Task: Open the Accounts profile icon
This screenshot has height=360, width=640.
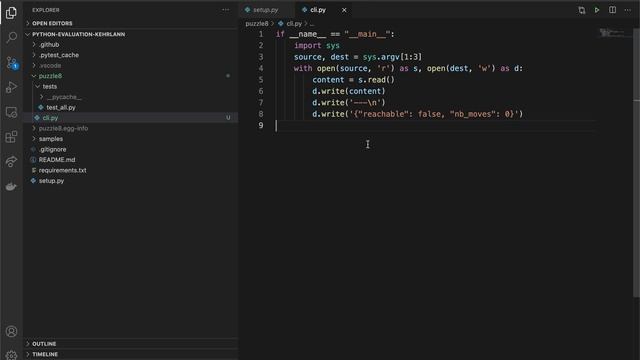Action: click(x=11, y=331)
